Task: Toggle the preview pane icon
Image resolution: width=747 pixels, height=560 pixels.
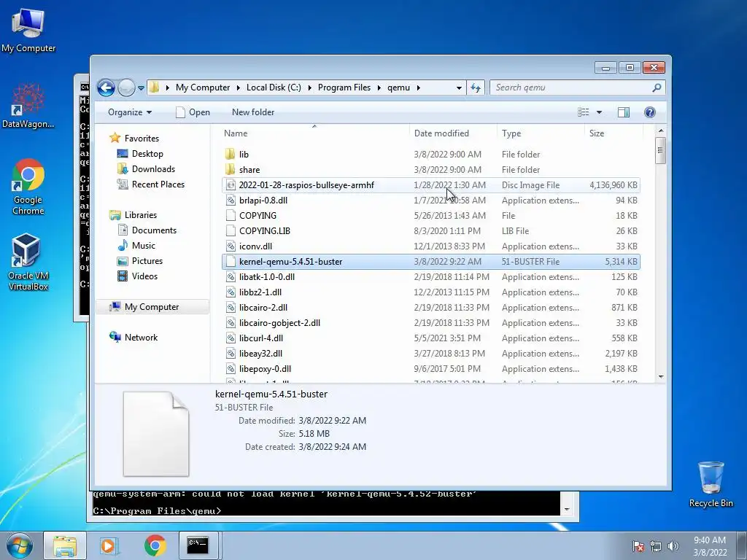Action: pyautogui.click(x=624, y=112)
